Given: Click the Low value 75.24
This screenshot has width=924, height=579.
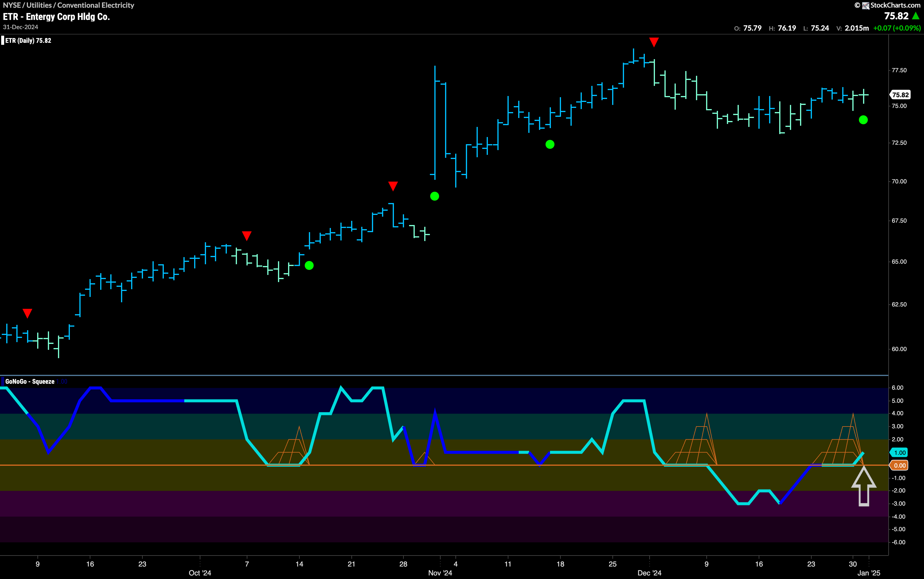Looking at the screenshot, I should (820, 28).
